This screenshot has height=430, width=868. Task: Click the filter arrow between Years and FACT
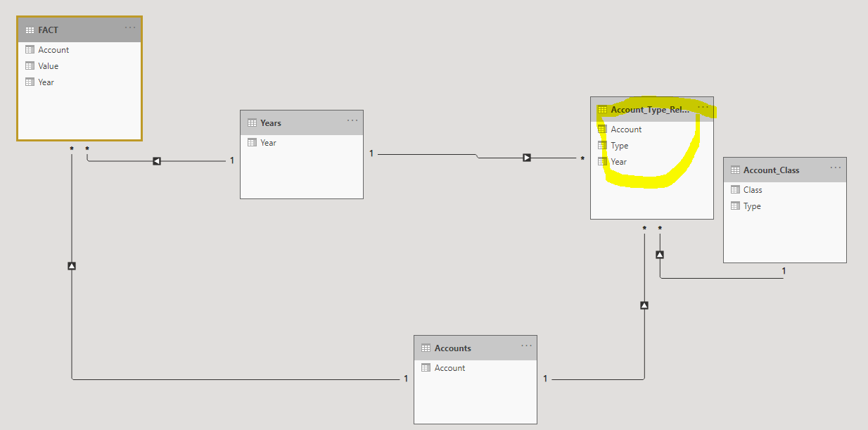(x=157, y=161)
